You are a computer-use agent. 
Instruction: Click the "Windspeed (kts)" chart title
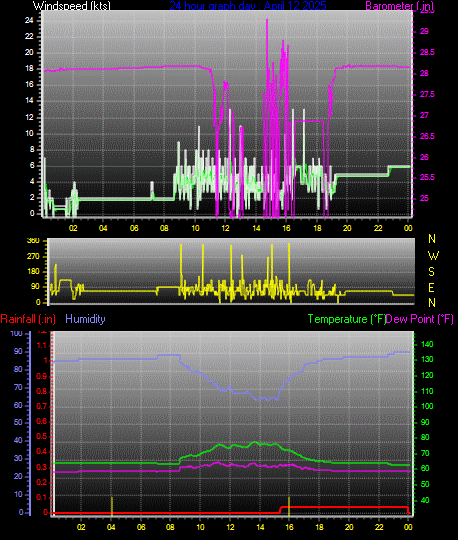tap(72, 6)
